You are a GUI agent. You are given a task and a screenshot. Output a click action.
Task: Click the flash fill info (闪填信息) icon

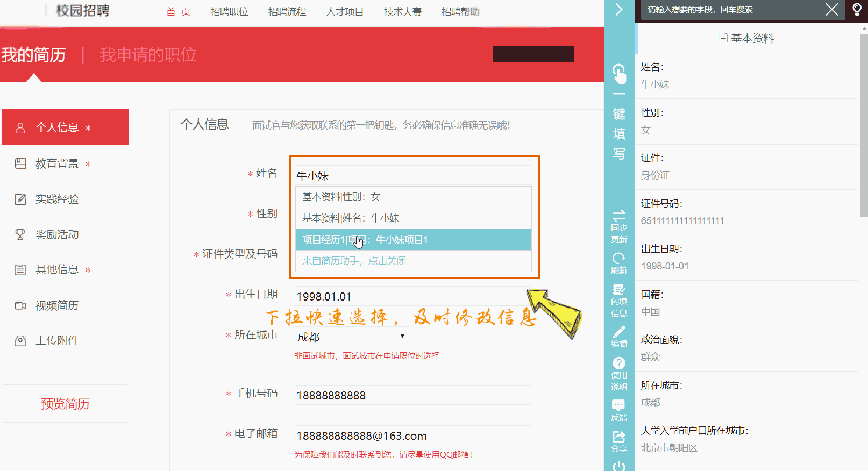tap(619, 289)
